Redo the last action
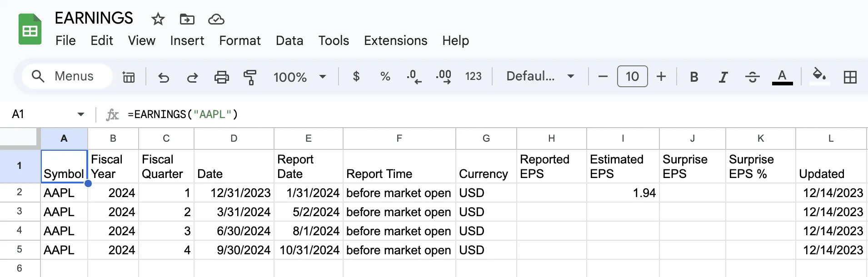This screenshot has width=868, height=277. pos(192,77)
